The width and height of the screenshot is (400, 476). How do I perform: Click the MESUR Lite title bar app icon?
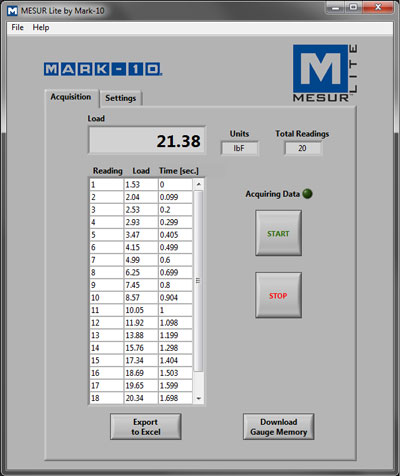[12, 11]
